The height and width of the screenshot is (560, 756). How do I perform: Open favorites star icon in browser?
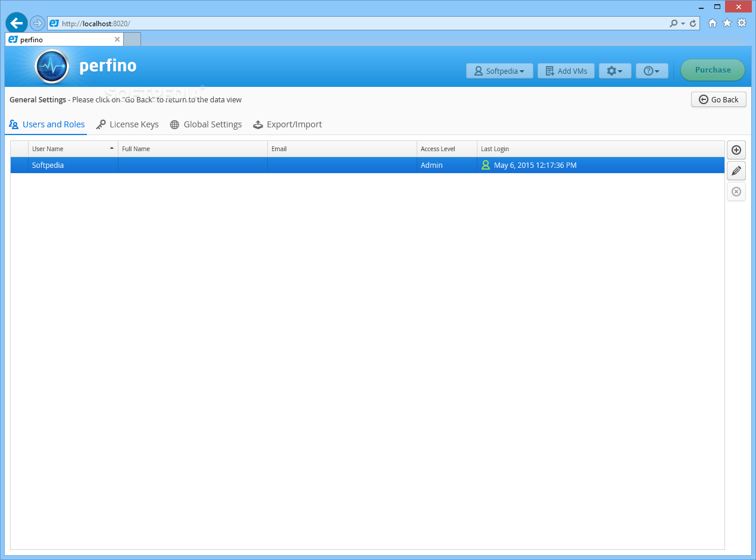click(727, 23)
